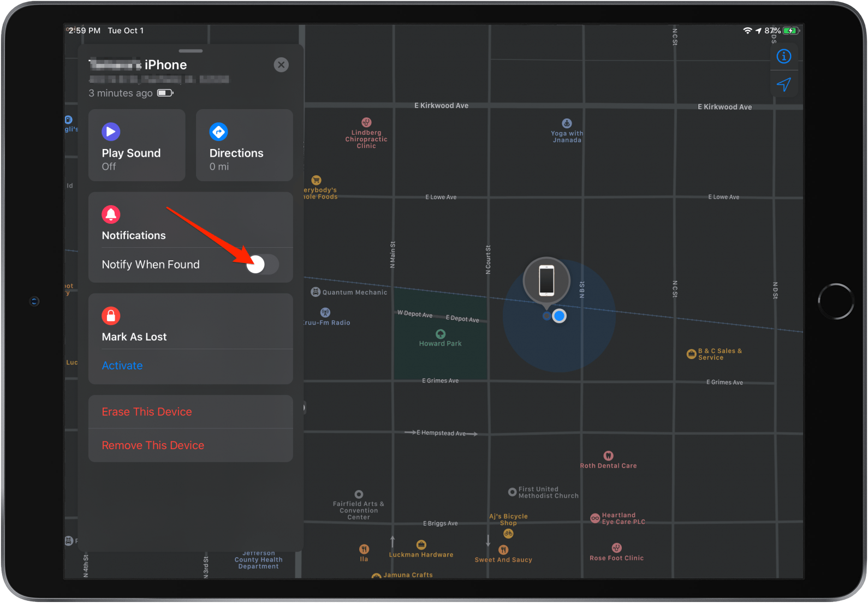Tap the Yoga with Jnanada marker
The height and width of the screenshot is (603, 868).
pyautogui.click(x=567, y=123)
